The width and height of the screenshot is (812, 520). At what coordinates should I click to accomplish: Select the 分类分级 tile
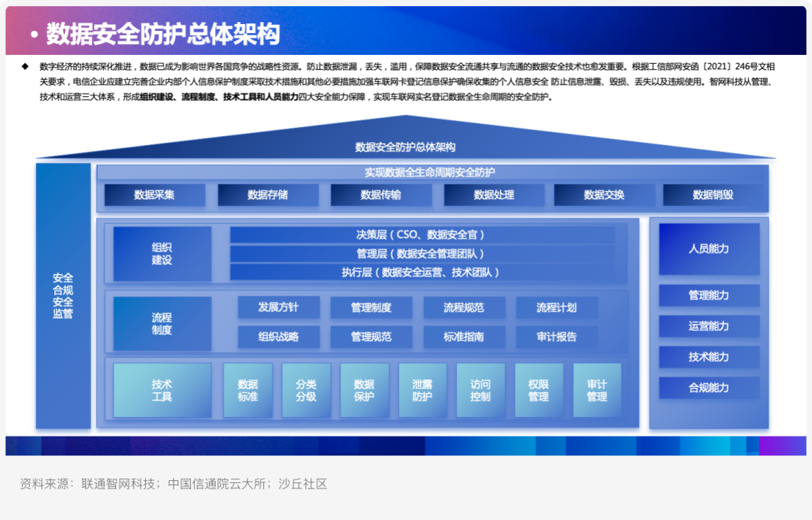click(x=306, y=390)
